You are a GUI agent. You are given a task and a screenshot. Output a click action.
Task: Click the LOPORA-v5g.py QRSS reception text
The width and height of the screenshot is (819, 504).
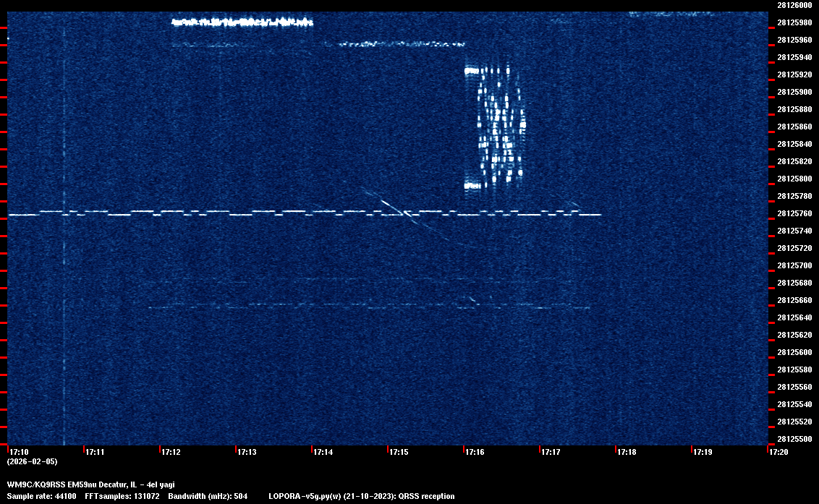coord(361,496)
